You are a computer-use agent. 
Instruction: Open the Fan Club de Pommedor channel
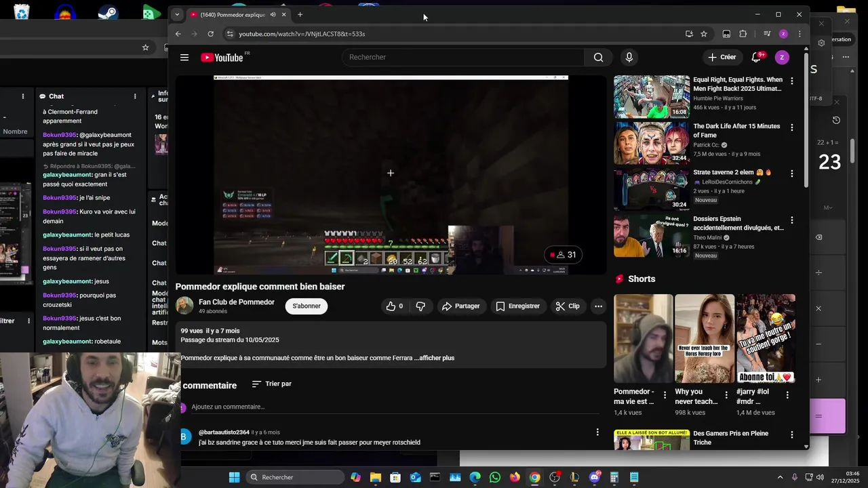(237, 302)
